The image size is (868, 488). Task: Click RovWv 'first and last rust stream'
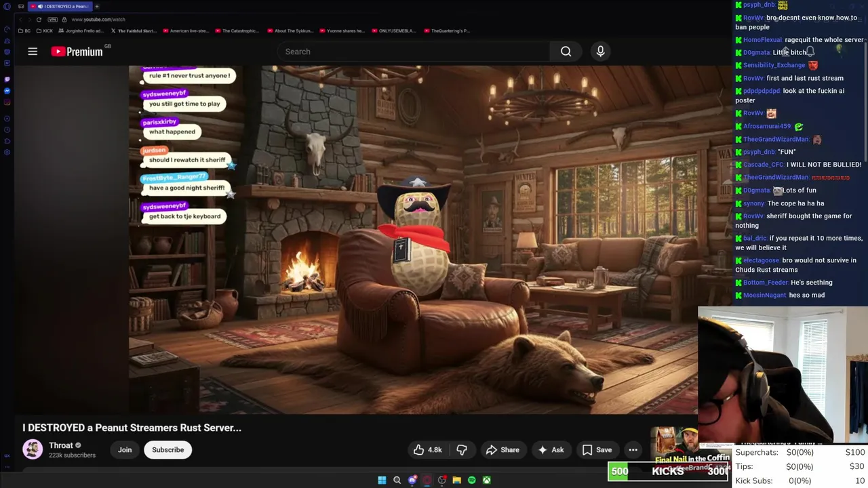click(x=805, y=78)
